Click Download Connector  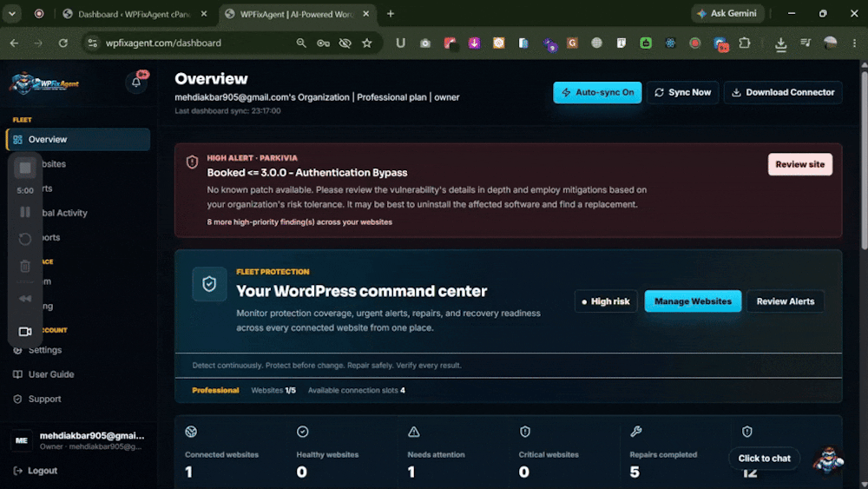point(783,92)
